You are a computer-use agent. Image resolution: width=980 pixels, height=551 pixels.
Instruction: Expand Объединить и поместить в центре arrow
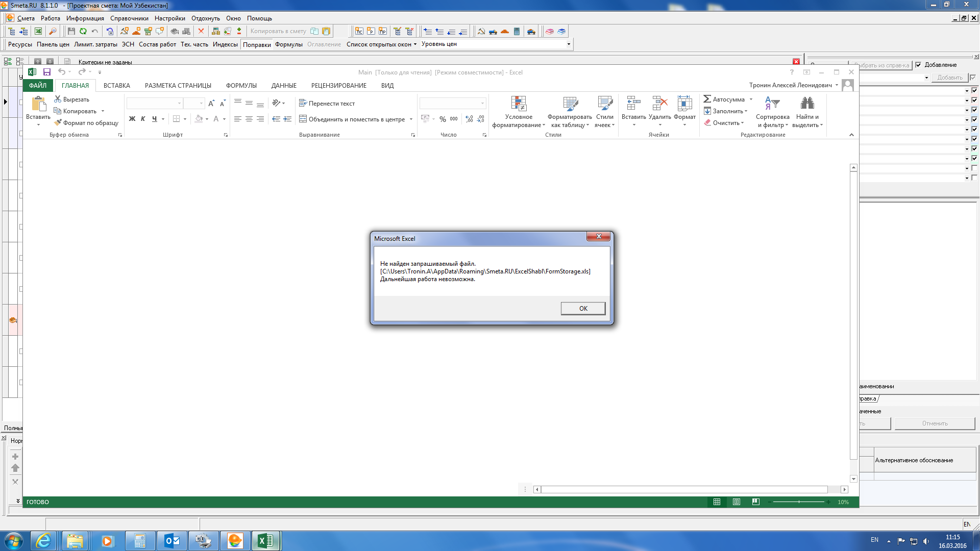click(411, 119)
